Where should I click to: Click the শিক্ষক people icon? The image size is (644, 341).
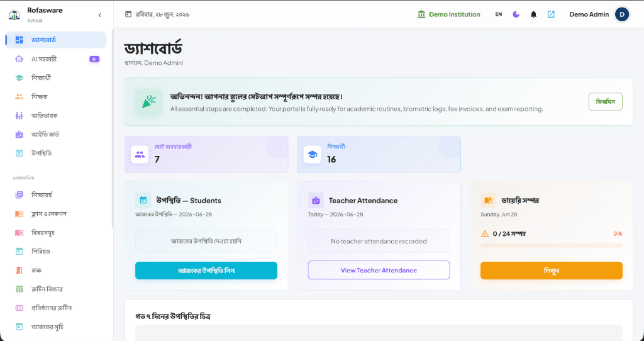pyautogui.click(x=19, y=96)
